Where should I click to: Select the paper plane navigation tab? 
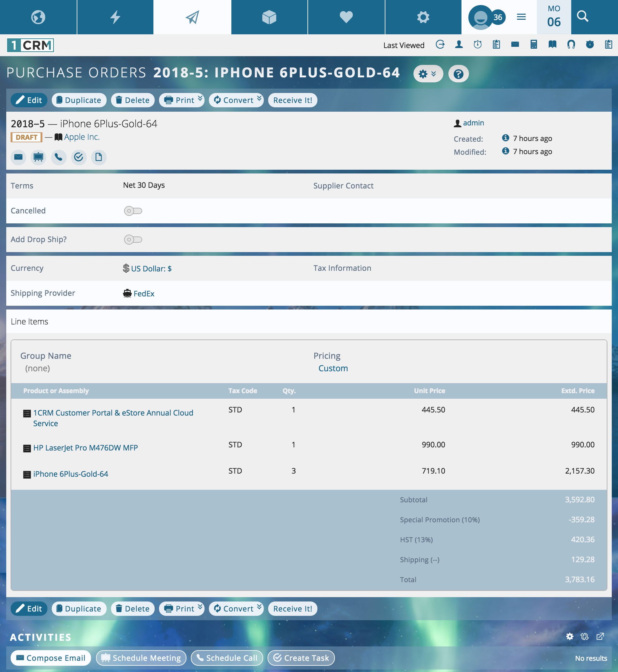pos(192,17)
